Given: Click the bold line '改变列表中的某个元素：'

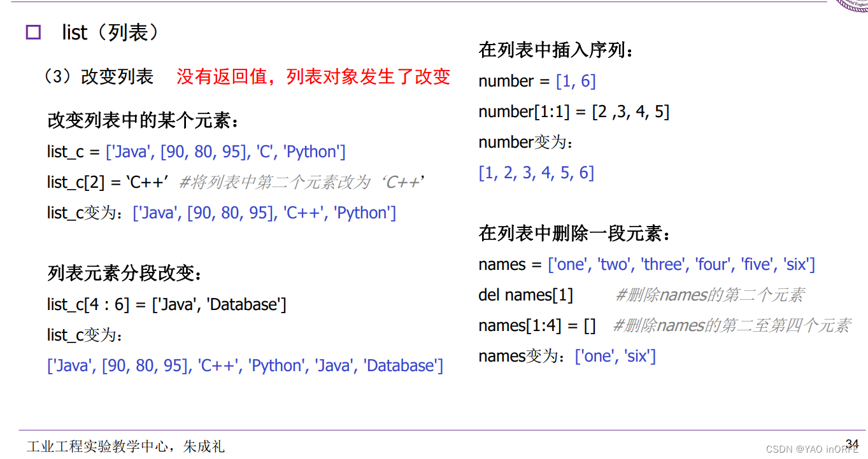Looking at the screenshot, I should [x=145, y=120].
